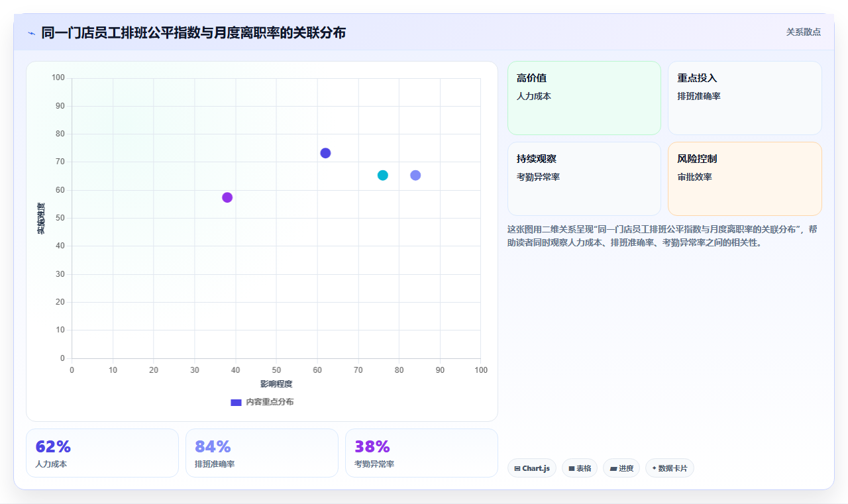The height and width of the screenshot is (504, 848).
Task: Click the 关系散点 label in header
Action: tap(804, 32)
